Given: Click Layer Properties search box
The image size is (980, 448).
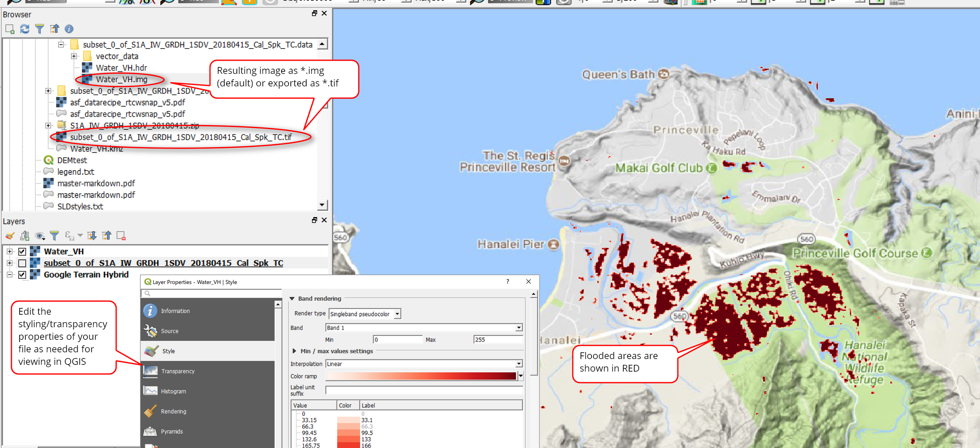Looking at the screenshot, I should click(211, 293).
